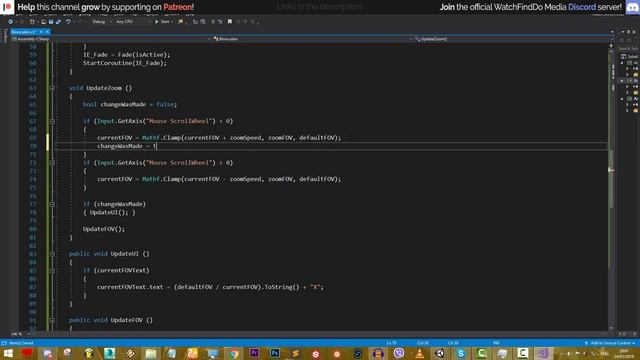This screenshot has height=360, width=640.
Task: Open Windows Start menu
Action: tap(8, 353)
